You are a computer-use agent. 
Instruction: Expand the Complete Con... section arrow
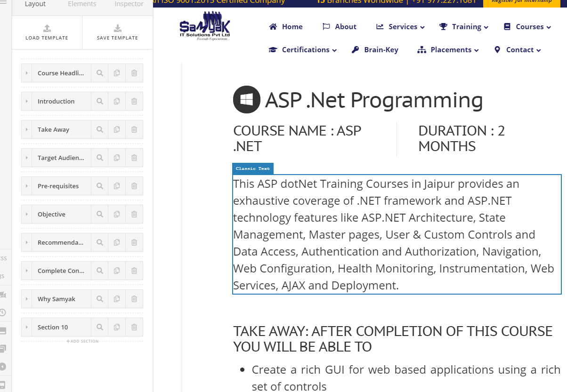tap(27, 271)
